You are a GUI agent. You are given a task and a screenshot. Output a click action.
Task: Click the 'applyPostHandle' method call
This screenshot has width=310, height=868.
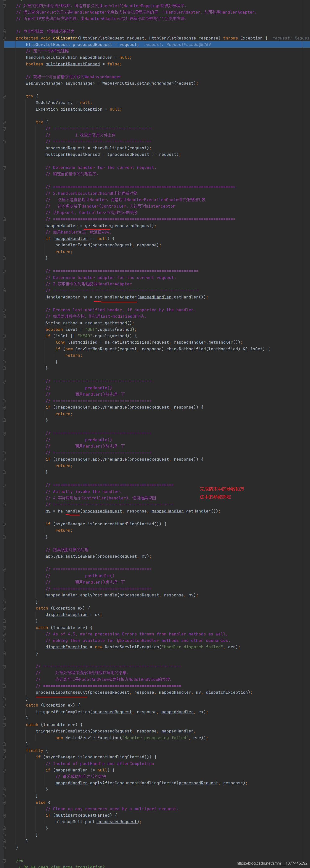coord(99,595)
